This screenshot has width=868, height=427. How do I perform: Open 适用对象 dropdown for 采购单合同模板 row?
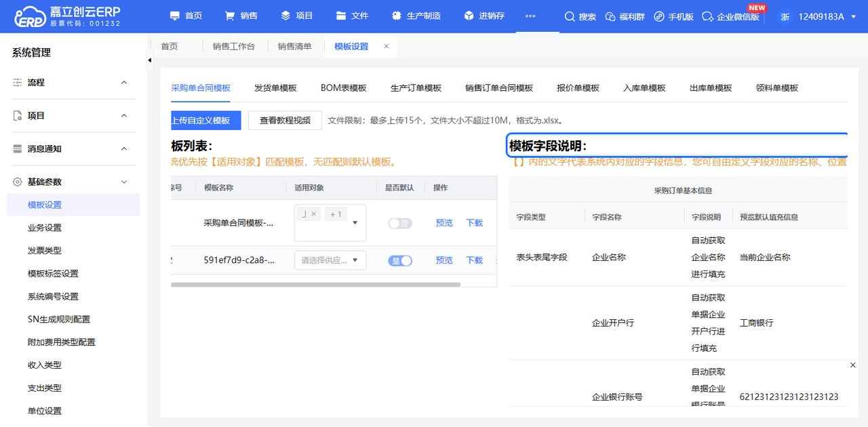(355, 222)
